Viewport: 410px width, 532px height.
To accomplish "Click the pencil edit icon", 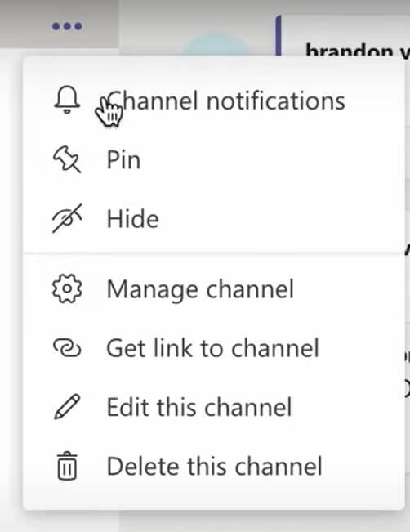I will (x=67, y=407).
